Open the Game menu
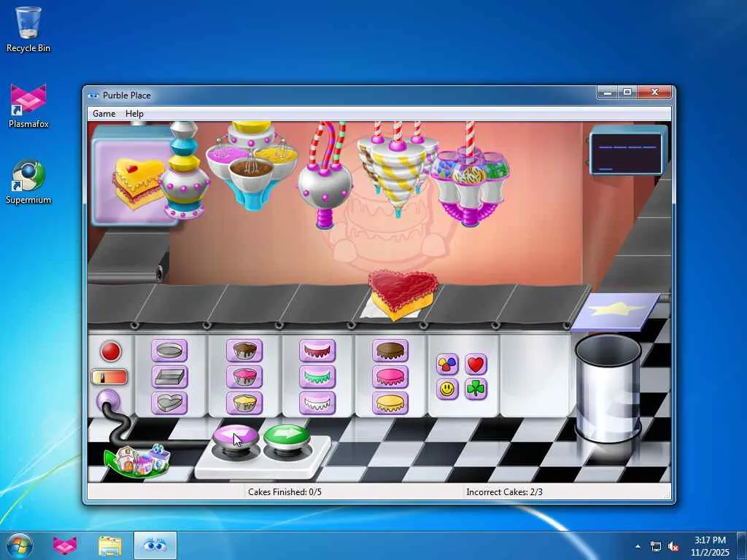The image size is (747, 560). tap(104, 113)
